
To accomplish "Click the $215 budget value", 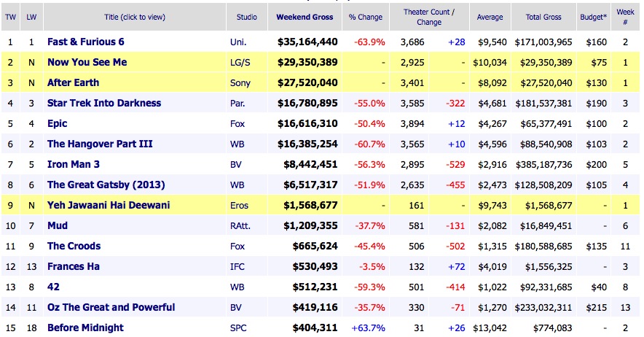I will [597, 307].
